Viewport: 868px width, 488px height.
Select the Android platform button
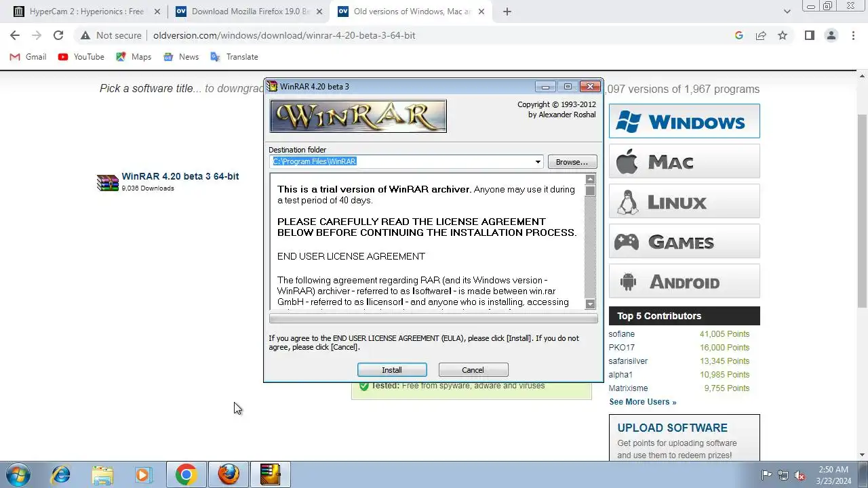pyautogui.click(x=684, y=281)
